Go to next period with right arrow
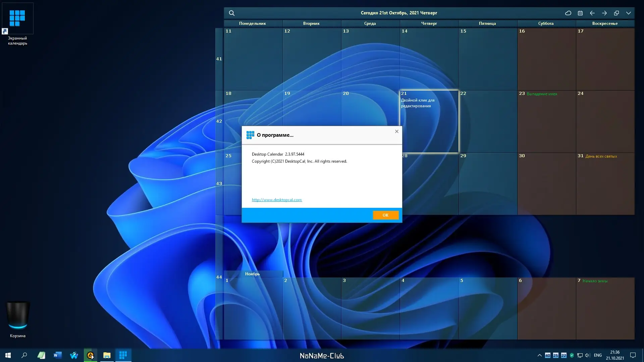Viewport: 644px width, 362px height. (x=604, y=13)
